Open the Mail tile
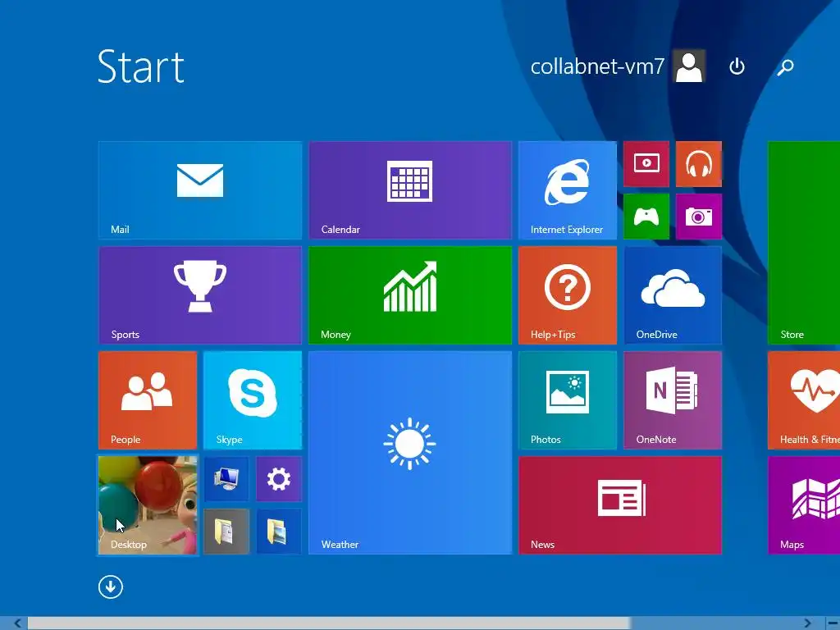Image resolution: width=840 pixels, height=630 pixels. coord(200,190)
